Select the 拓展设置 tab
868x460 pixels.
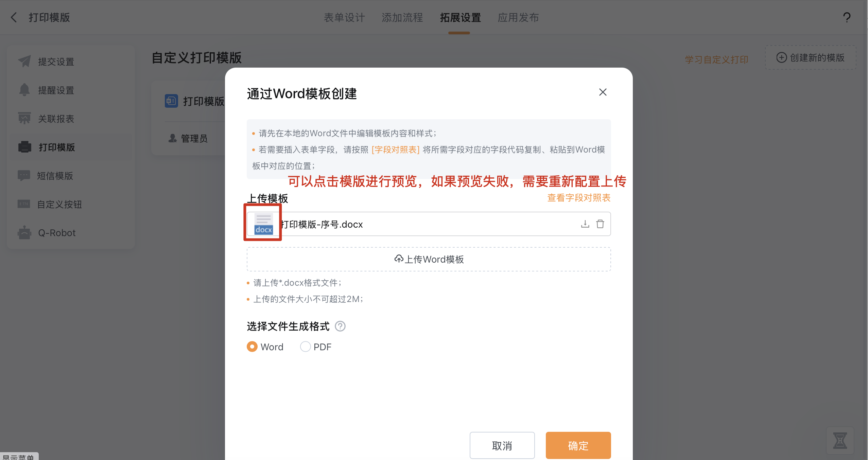click(x=461, y=17)
